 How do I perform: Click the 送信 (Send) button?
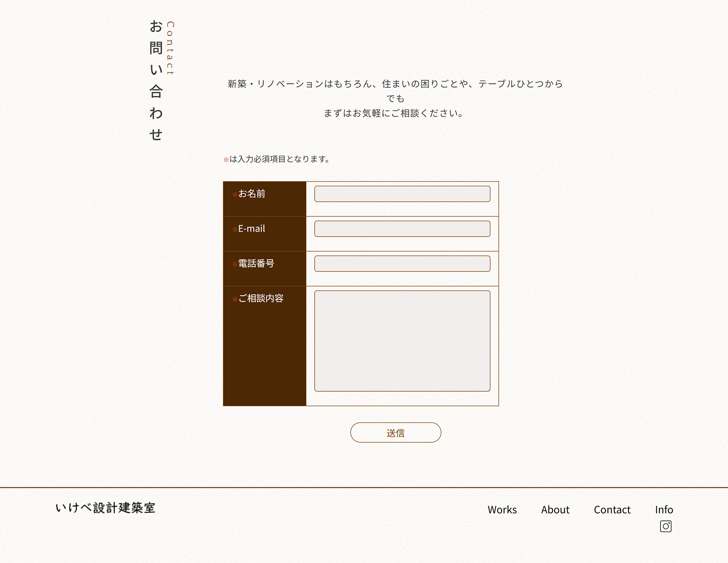point(395,432)
